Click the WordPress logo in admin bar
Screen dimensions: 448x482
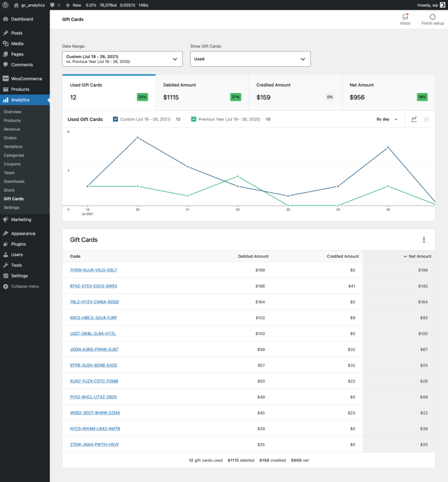pos(6,4)
